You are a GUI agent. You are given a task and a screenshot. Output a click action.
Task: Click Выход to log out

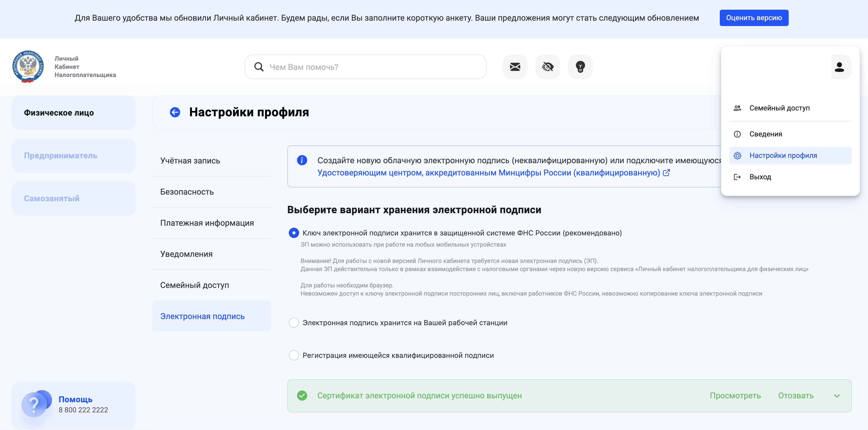coord(790,177)
